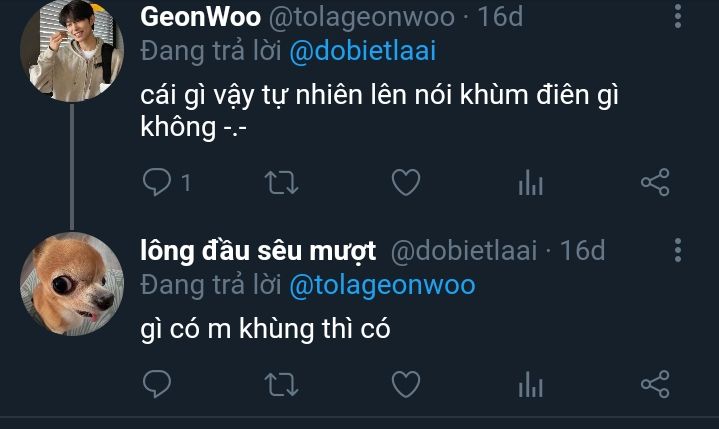This screenshot has height=429, width=719.
Task: Select the GeonWoo display name
Action: click(200, 16)
